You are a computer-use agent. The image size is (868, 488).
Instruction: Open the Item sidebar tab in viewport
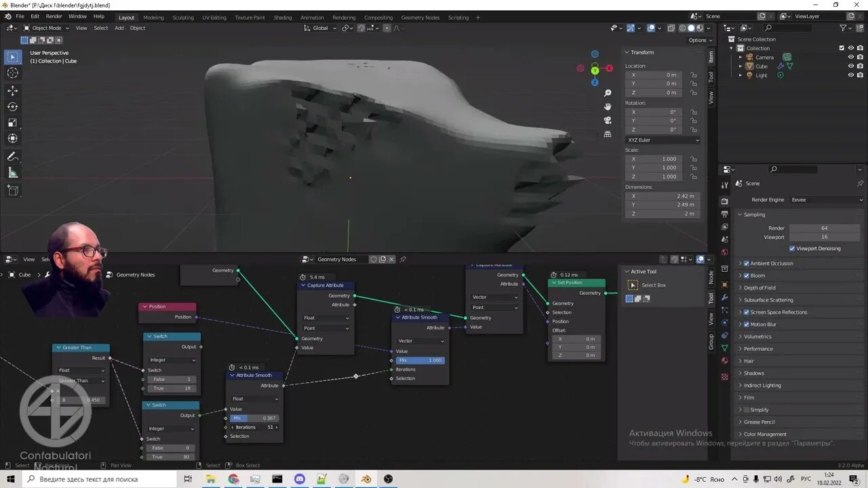[711, 57]
